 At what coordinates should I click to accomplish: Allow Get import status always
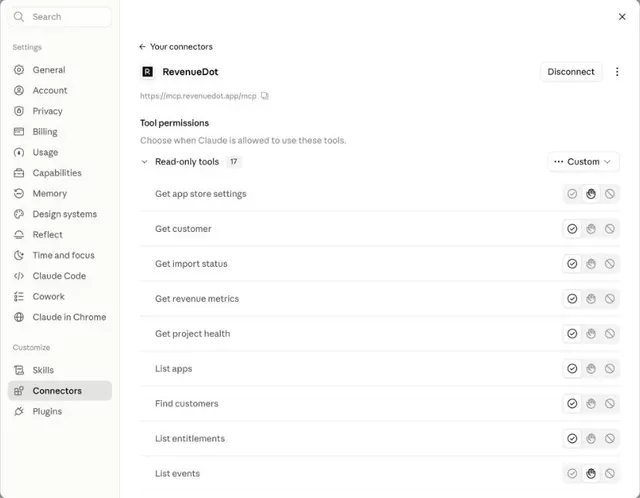572,264
